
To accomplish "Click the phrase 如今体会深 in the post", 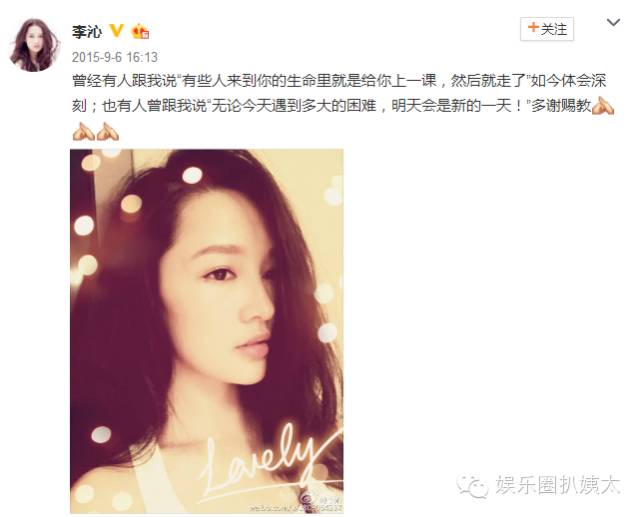I will coord(568,81).
